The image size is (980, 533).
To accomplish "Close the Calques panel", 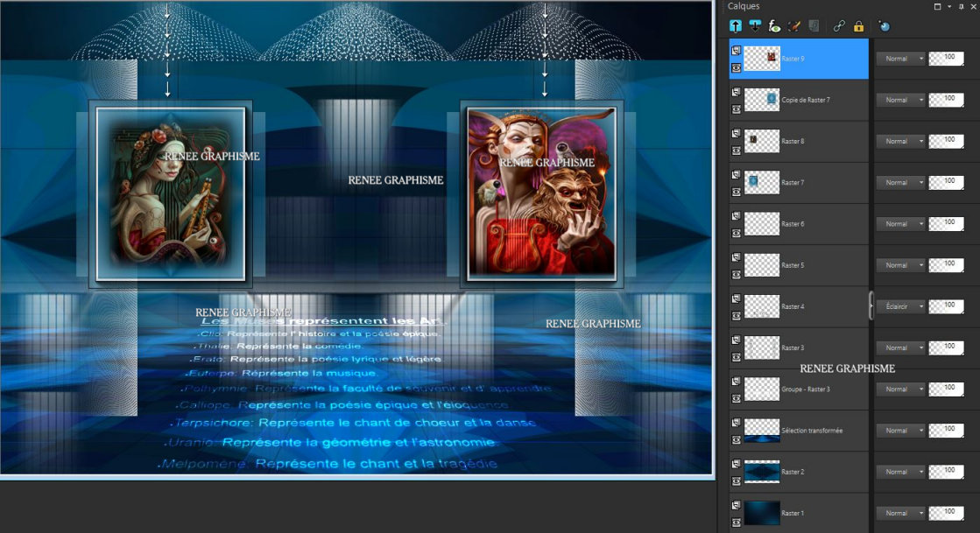I will [974, 6].
